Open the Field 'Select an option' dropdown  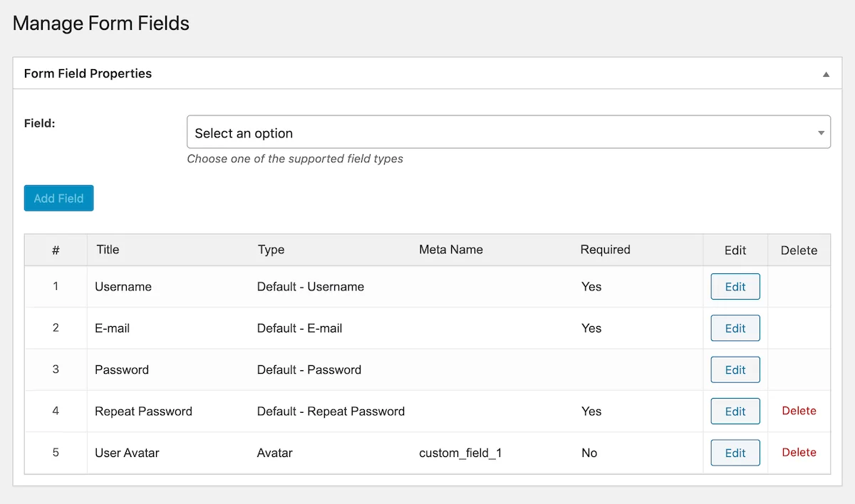pos(509,132)
